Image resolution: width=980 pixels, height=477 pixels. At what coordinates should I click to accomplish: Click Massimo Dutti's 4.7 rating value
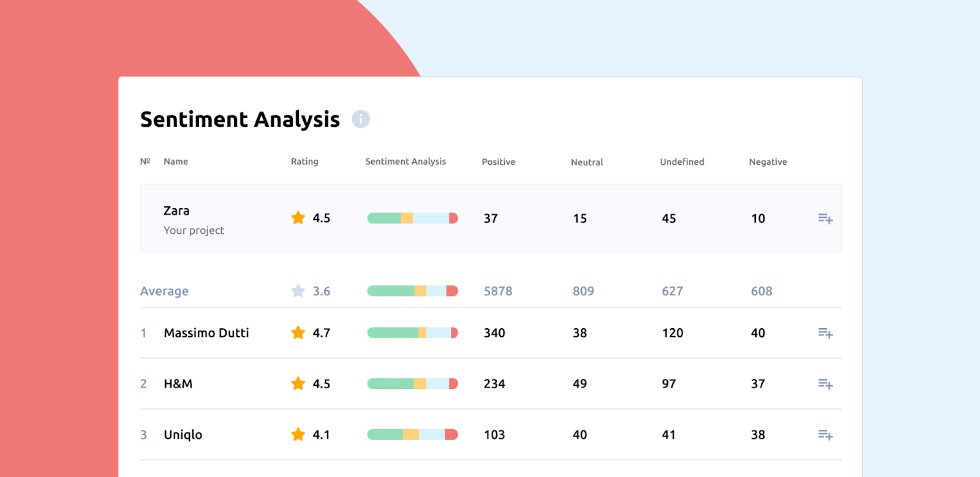click(322, 333)
